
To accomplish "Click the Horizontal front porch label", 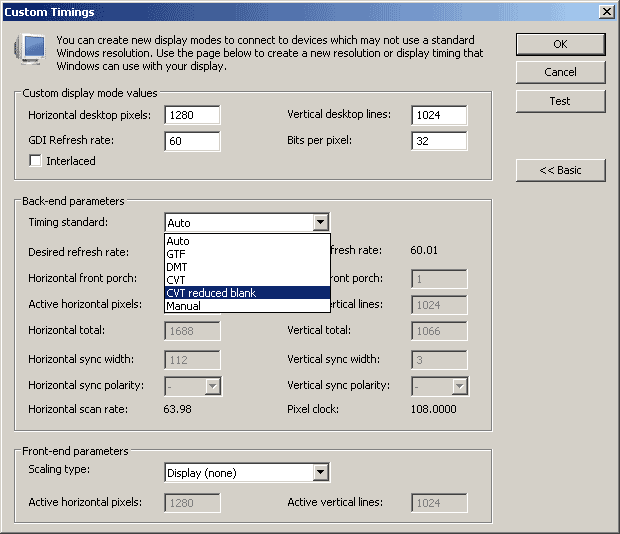I will click(82, 278).
